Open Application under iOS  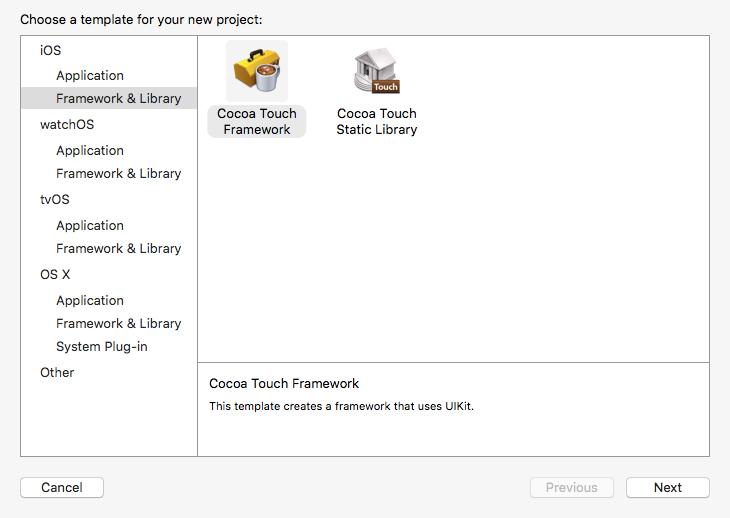point(90,75)
